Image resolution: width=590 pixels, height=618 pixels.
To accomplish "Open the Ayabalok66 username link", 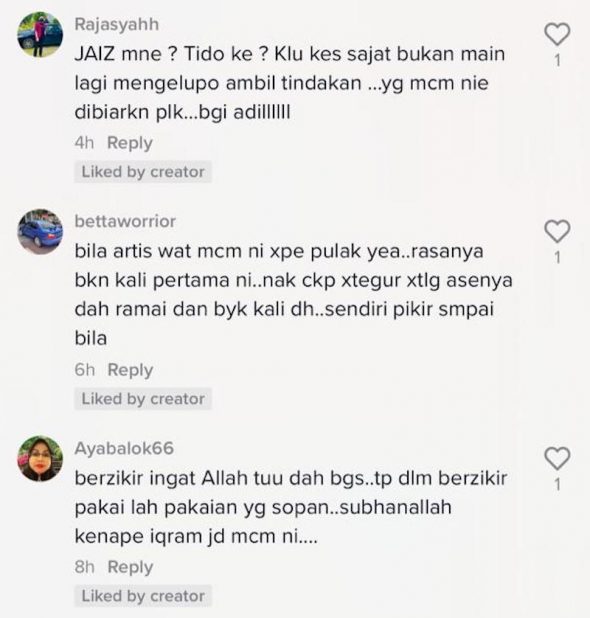I will tap(124, 449).
